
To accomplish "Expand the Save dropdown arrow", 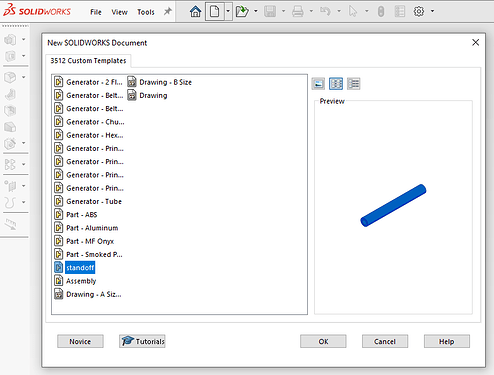I will point(284,11).
